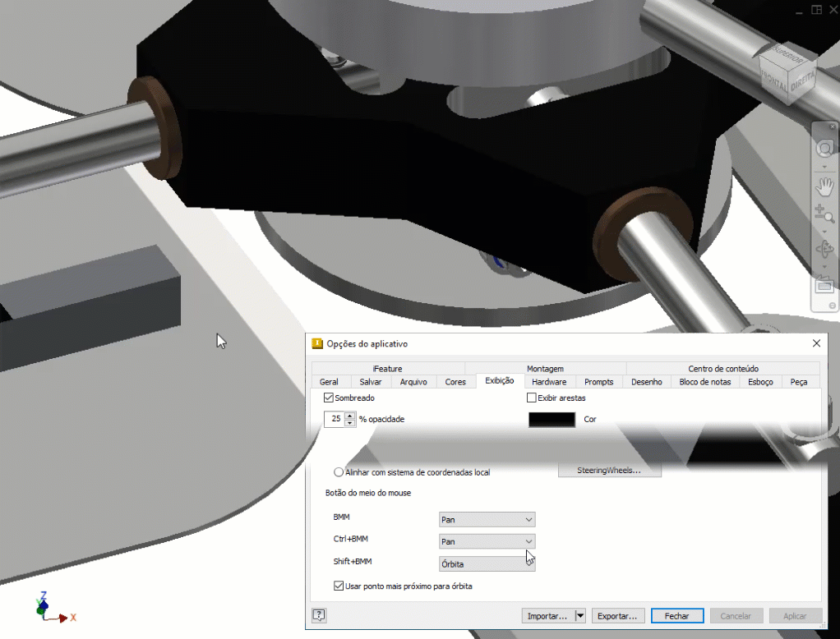
Task: Select the Exibição tab
Action: pos(499,380)
